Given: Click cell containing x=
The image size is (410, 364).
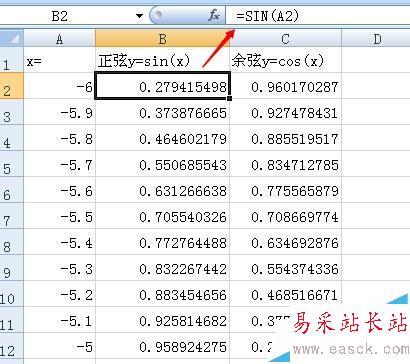Looking at the screenshot, I should tap(60, 60).
